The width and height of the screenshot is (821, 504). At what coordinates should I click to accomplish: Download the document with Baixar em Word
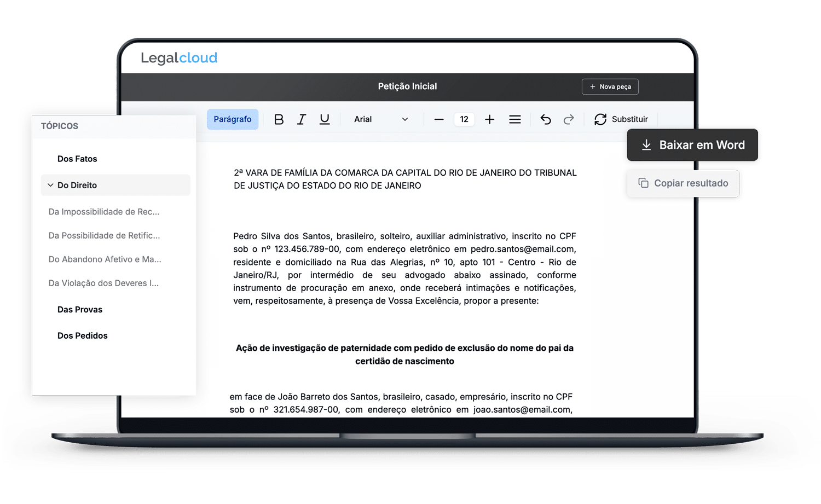point(692,144)
